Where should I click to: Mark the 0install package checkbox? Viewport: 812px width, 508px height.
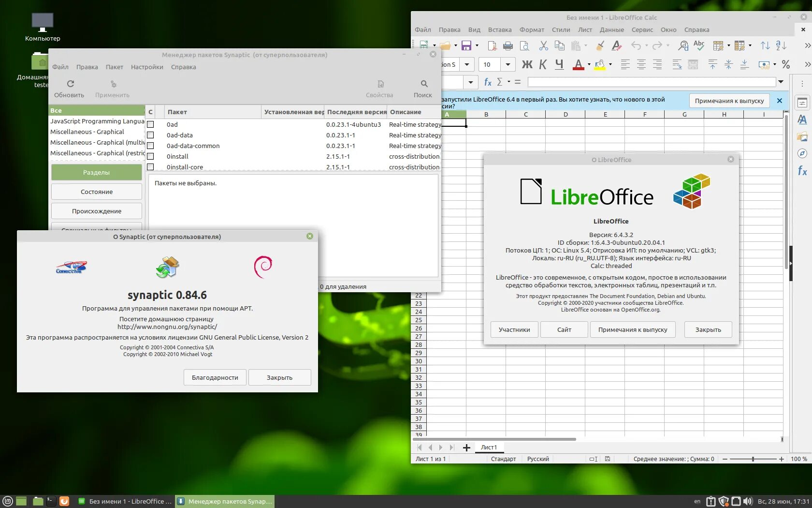[150, 156]
